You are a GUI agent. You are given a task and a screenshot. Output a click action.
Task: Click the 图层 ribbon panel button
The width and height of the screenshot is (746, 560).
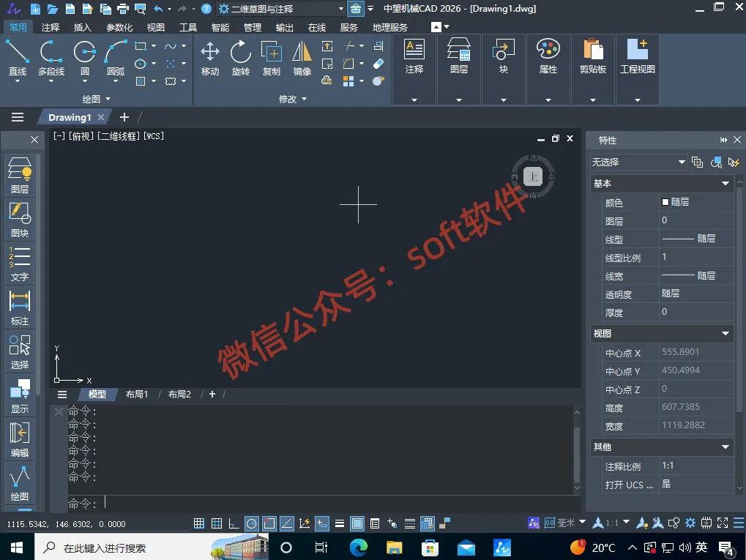click(x=458, y=70)
